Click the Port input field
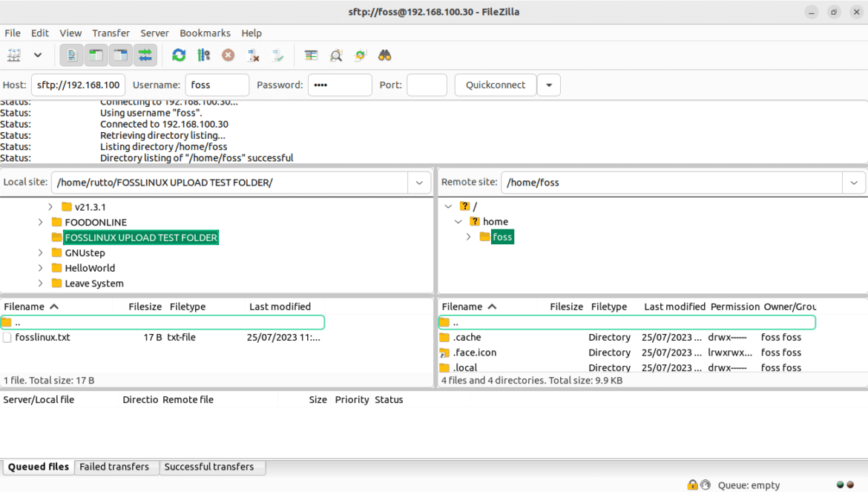 pyautogui.click(x=427, y=85)
